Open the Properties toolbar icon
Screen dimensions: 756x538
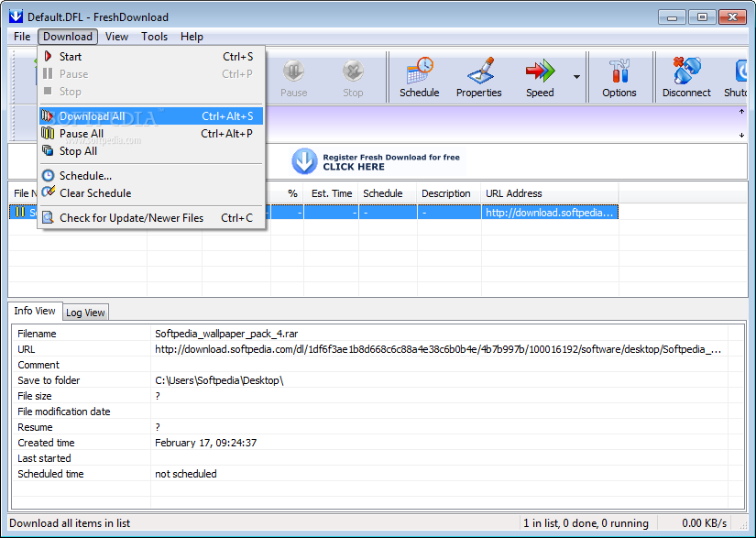478,77
